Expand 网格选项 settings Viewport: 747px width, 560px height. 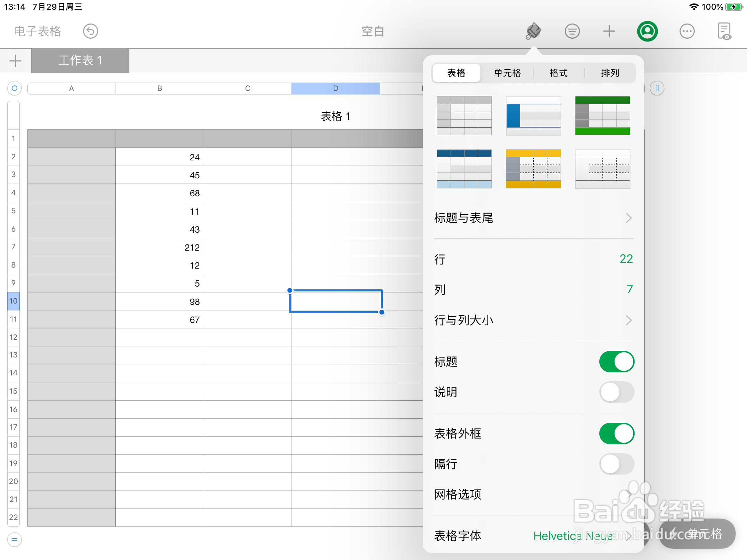tap(534, 495)
